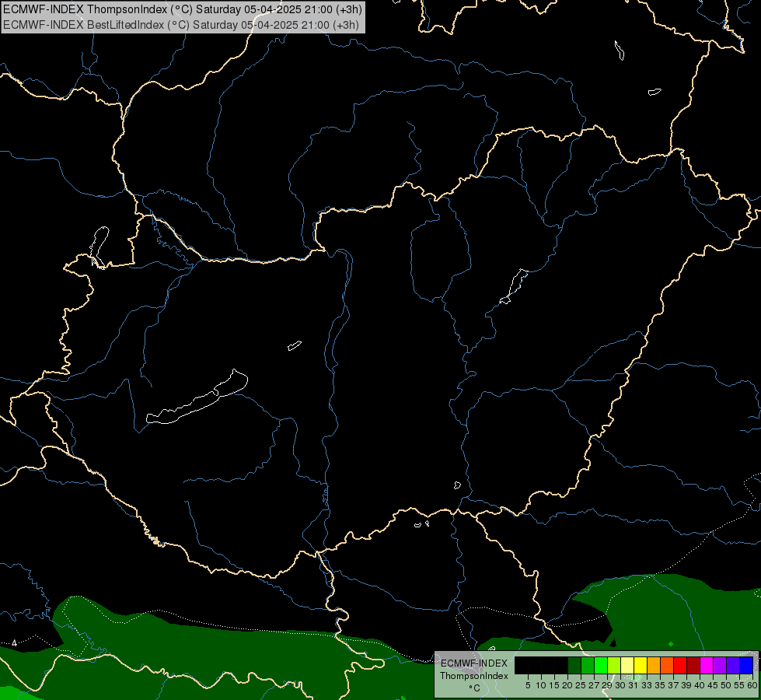Click the legend tick value 10
761x700 pixels.
(541, 685)
